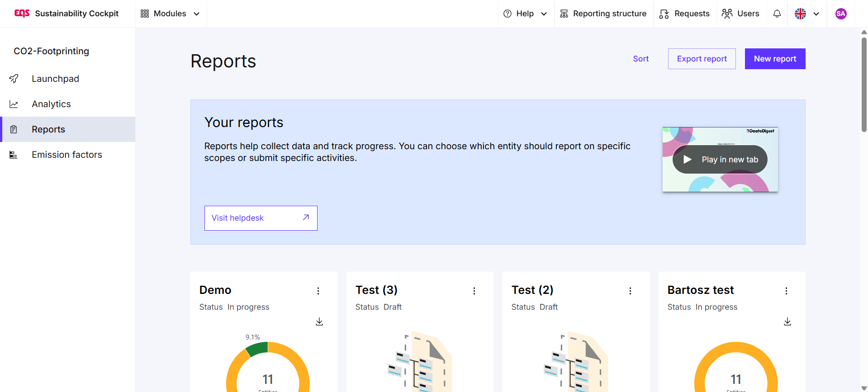
Task: Expand the Modules dropdown
Action: pyautogui.click(x=170, y=14)
